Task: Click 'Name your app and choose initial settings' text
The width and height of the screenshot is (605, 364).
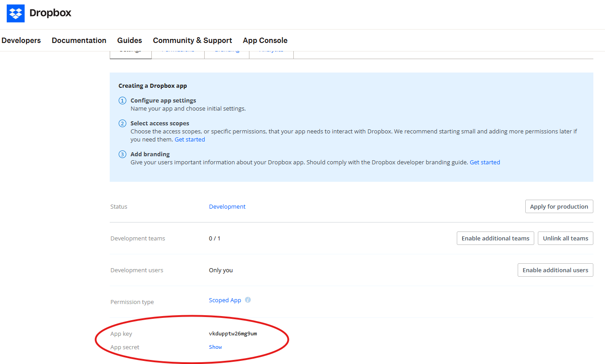Action: [x=188, y=108]
